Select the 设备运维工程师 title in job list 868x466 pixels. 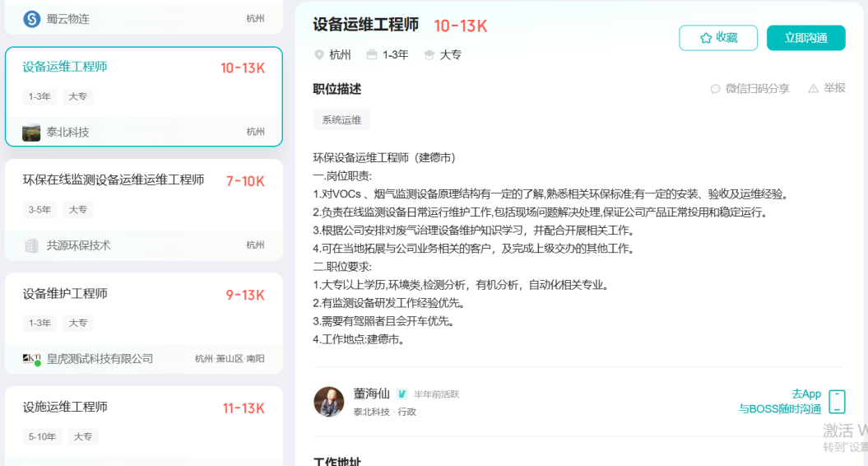coord(65,67)
